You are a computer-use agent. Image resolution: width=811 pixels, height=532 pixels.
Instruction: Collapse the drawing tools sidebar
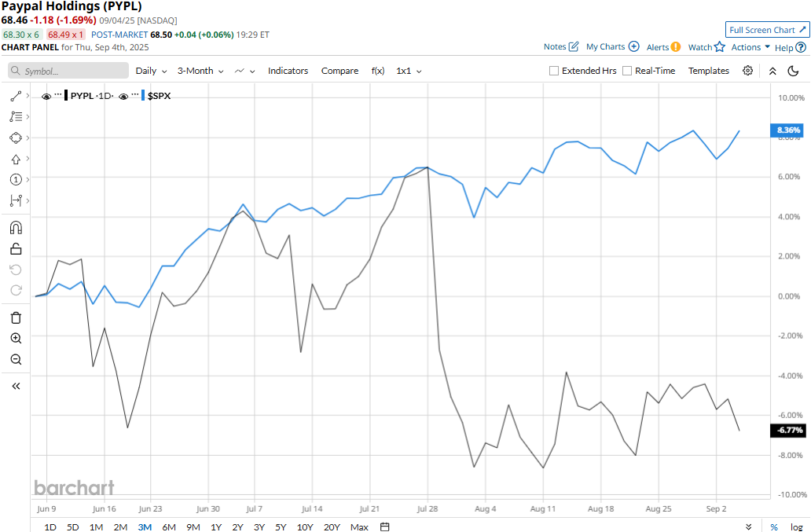pos(16,386)
